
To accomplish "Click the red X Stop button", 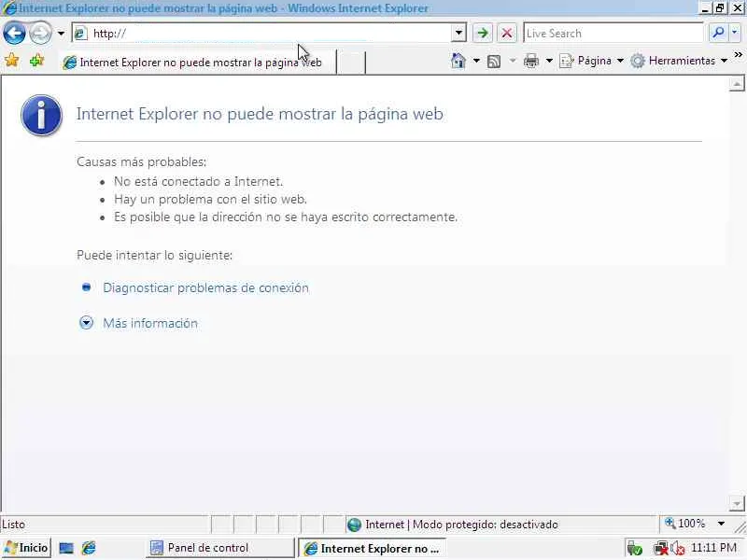I will (507, 34).
